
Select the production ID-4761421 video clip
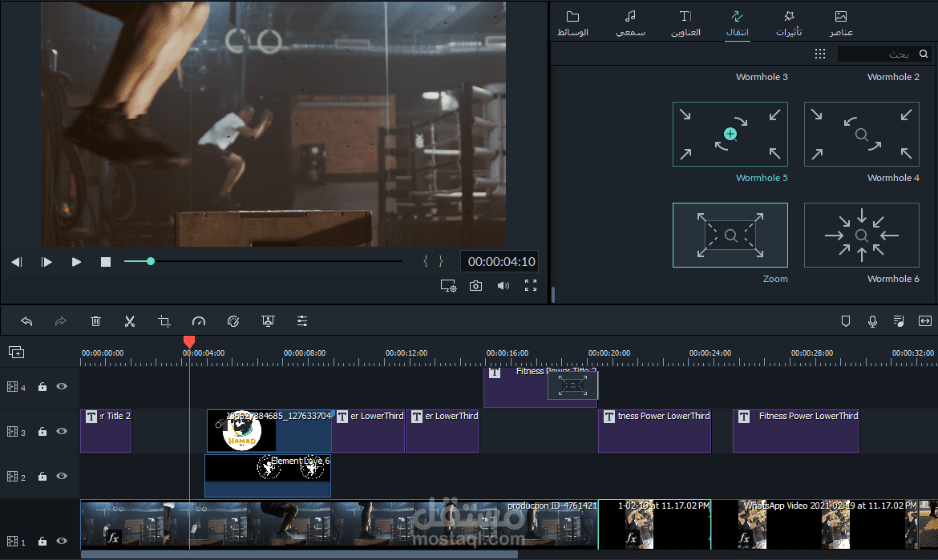pos(338,523)
